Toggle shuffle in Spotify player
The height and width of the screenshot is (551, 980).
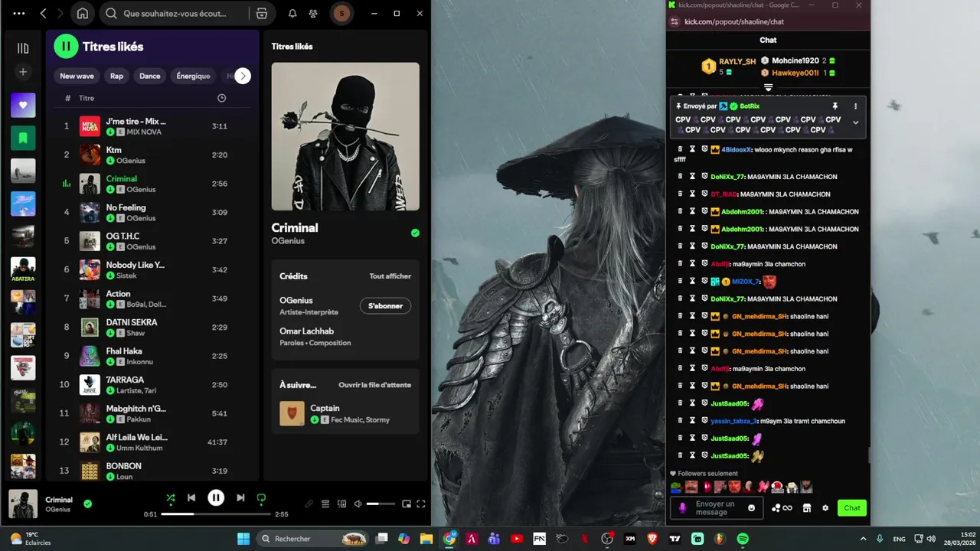170,498
